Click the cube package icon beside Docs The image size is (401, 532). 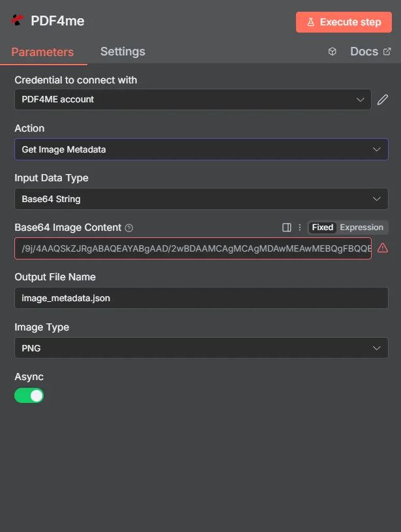coord(332,52)
